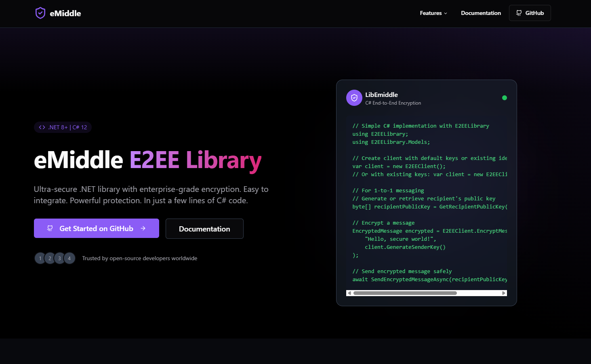This screenshot has height=364, width=591.
Task: Click the code brackets icon in the .NET badge
Action: pyautogui.click(x=42, y=127)
